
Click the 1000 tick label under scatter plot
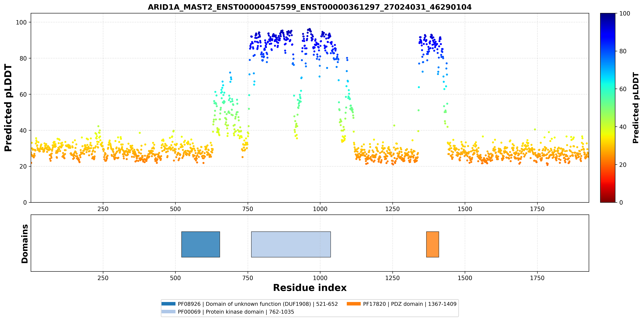click(x=320, y=209)
